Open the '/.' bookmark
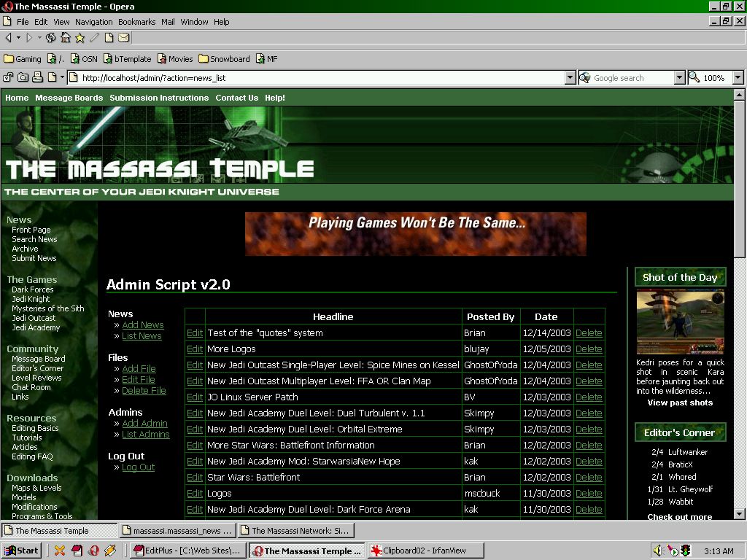The image size is (747, 560). click(55, 59)
